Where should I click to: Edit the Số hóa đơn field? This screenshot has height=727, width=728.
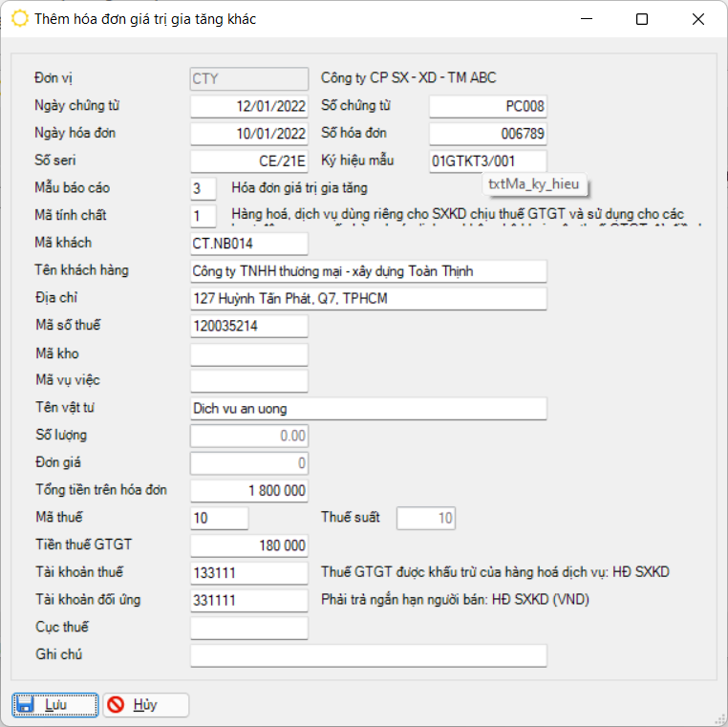487,134
